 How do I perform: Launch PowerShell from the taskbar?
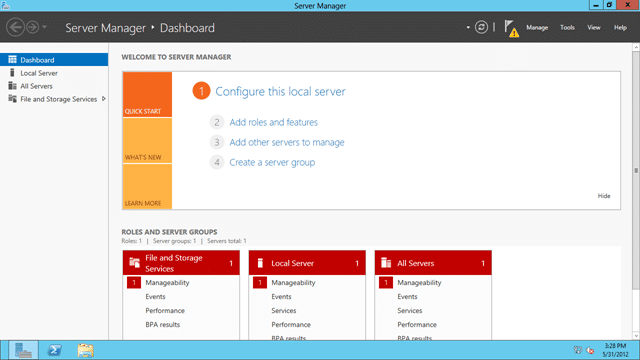pyautogui.click(x=54, y=350)
